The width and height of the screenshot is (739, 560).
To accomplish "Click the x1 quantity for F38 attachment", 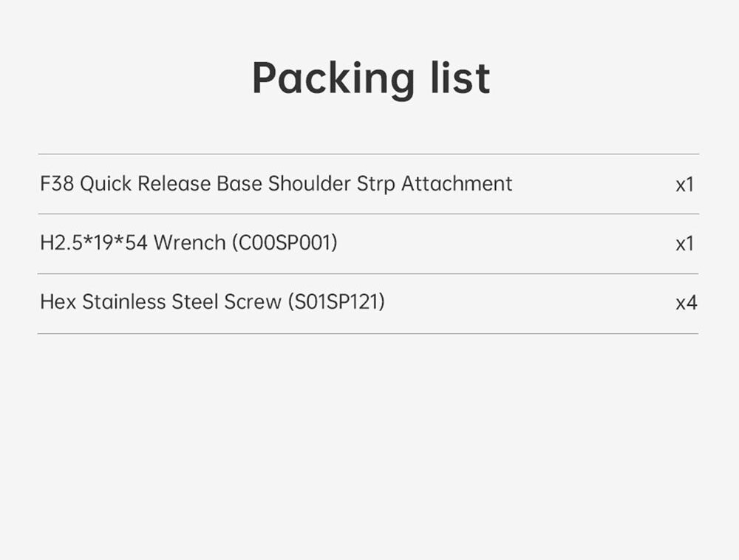I will pos(685,184).
